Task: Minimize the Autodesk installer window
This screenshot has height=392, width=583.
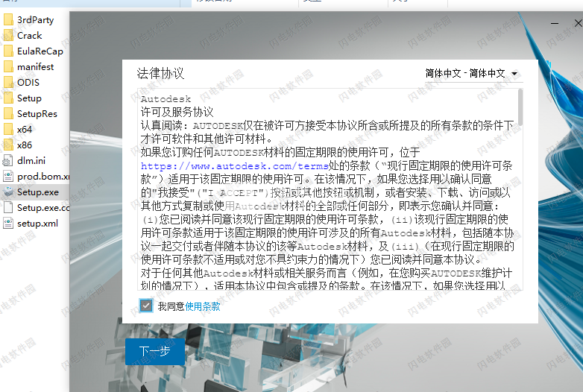Action: tap(555, 23)
